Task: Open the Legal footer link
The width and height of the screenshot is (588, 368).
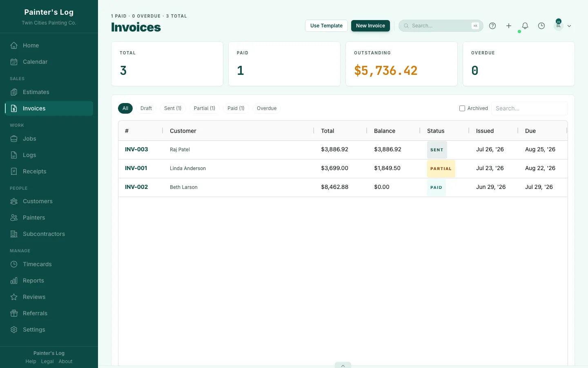Action: tap(47, 361)
